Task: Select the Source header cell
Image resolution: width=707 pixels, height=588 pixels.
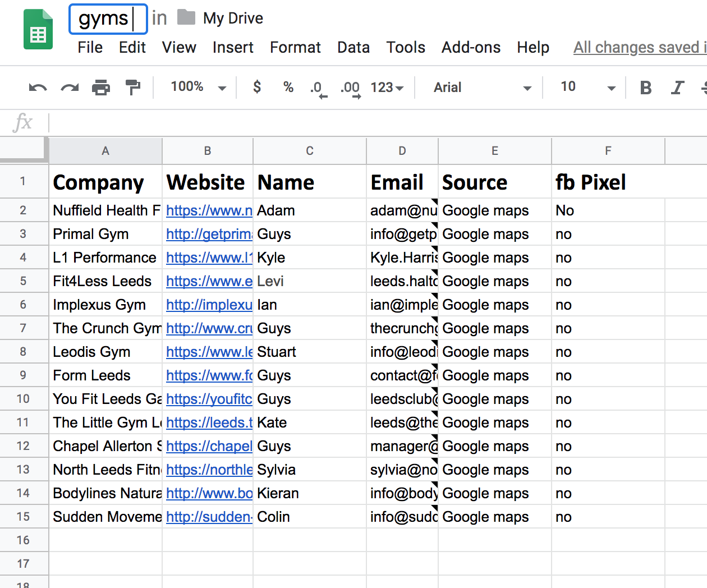Action: click(495, 182)
